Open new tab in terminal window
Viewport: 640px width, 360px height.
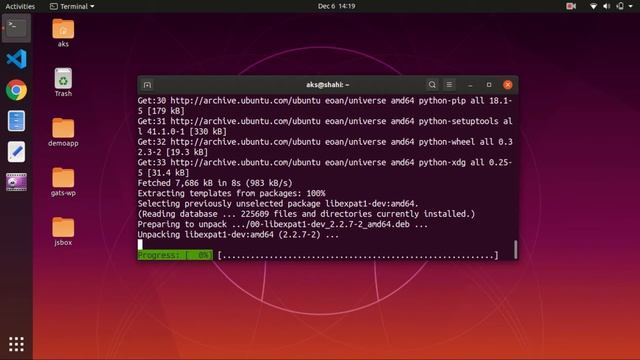tap(147, 85)
